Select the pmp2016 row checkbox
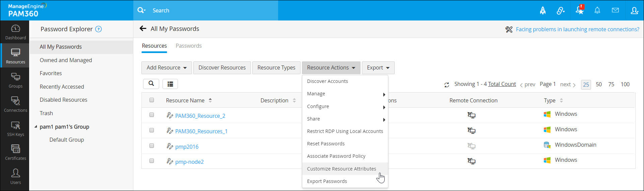Screen dimensions: 644x191 [x=151, y=146]
